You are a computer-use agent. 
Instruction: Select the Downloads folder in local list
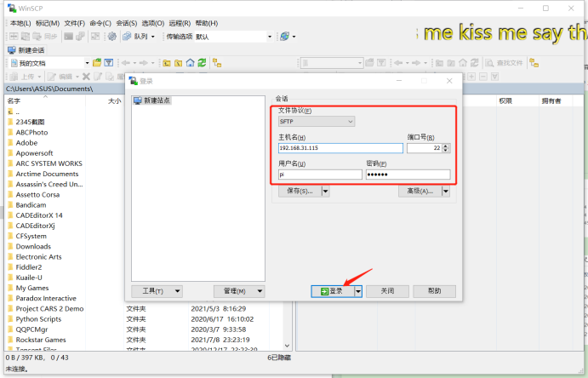pyautogui.click(x=33, y=246)
